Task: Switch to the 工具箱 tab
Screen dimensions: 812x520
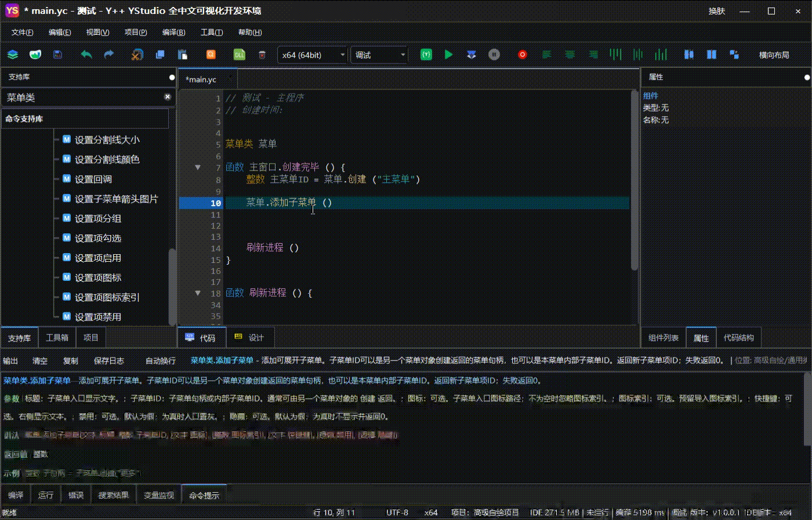Action: point(57,338)
